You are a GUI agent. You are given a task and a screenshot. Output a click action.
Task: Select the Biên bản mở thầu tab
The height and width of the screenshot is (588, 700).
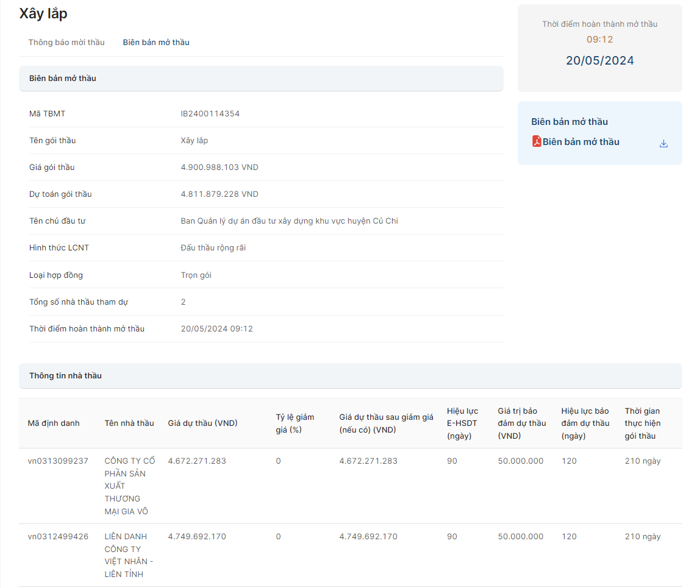click(x=156, y=43)
